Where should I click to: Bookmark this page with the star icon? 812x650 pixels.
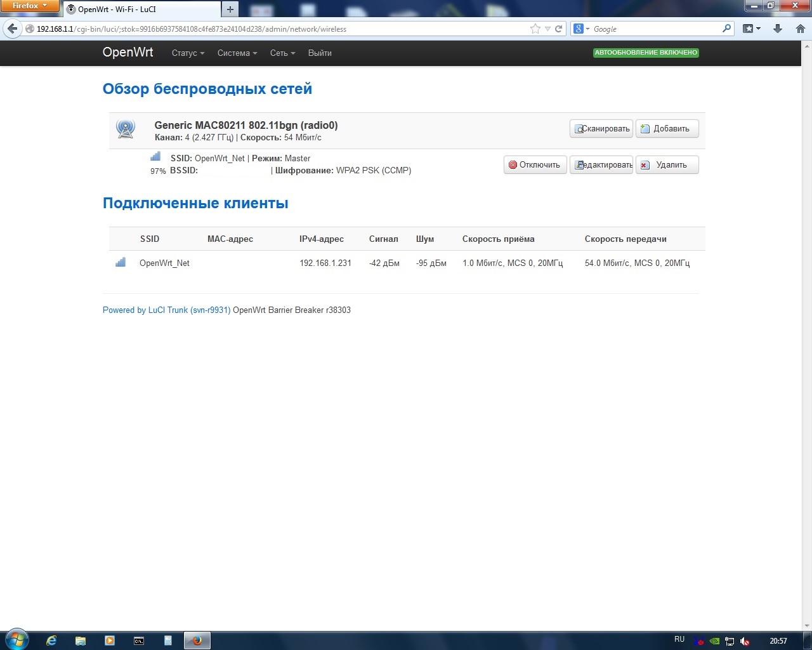pyautogui.click(x=535, y=29)
